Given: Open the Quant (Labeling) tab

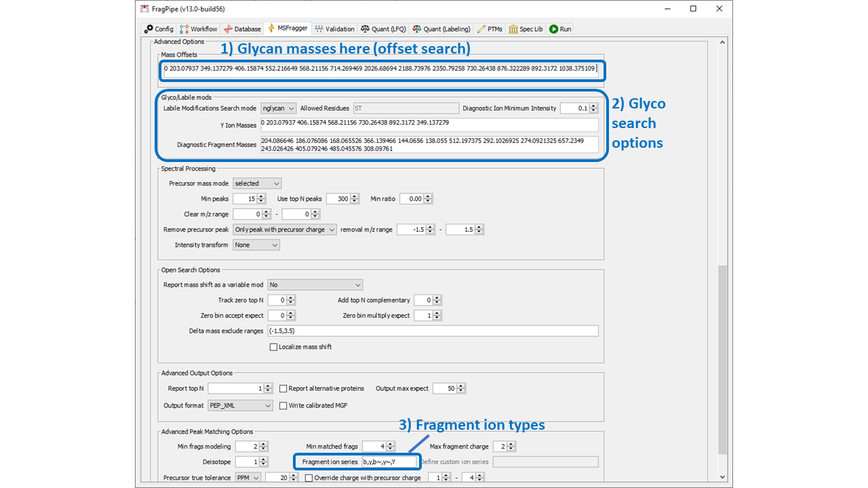Looking at the screenshot, I should tap(441, 29).
